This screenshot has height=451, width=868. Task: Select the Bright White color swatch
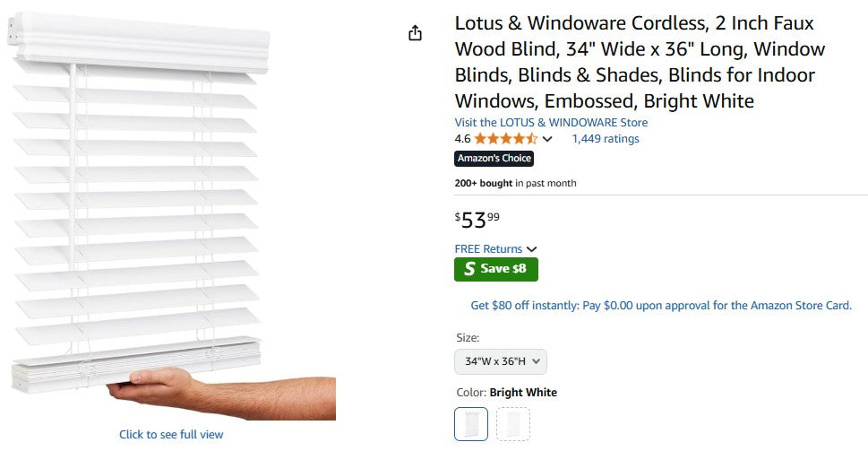(471, 424)
